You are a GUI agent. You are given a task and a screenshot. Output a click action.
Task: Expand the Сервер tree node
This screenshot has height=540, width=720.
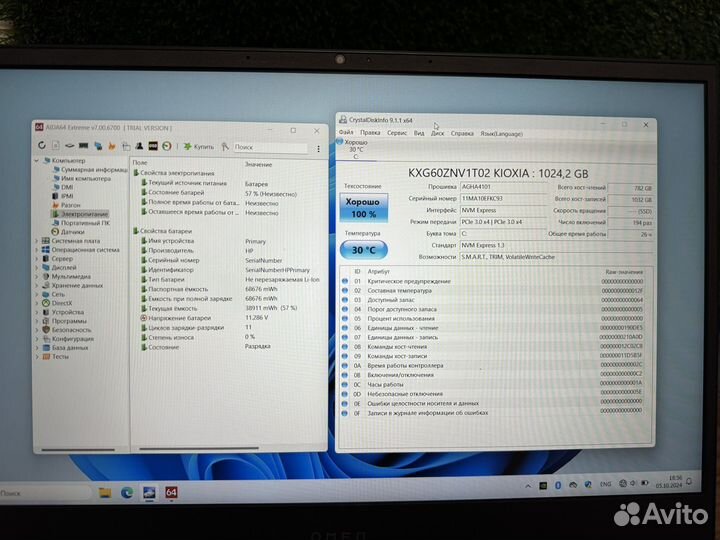[37, 259]
